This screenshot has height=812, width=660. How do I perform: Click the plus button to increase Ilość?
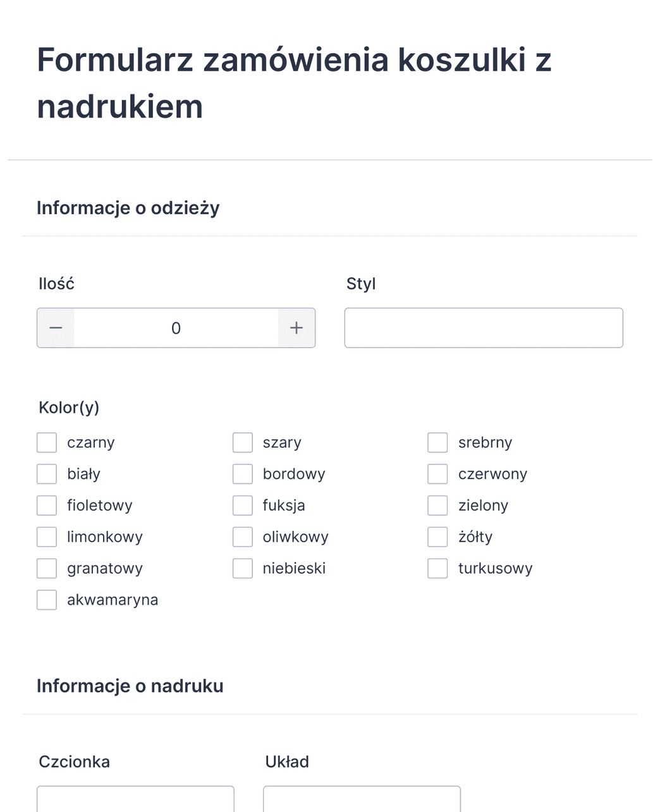tap(296, 327)
